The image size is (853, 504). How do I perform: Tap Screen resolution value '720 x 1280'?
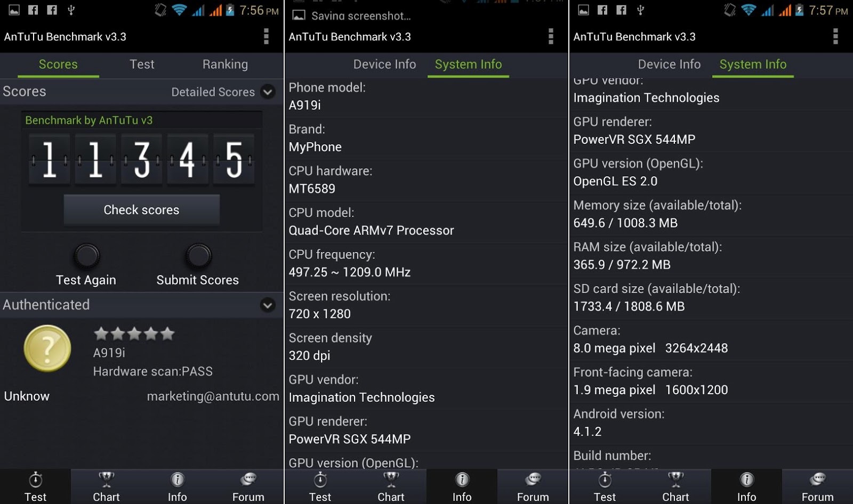(x=320, y=314)
